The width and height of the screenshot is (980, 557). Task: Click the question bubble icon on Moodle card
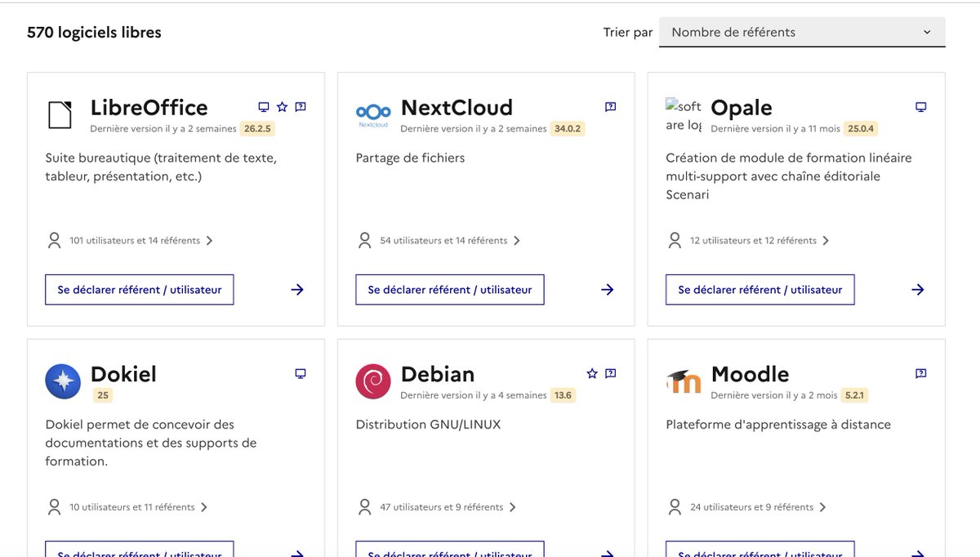(x=921, y=373)
